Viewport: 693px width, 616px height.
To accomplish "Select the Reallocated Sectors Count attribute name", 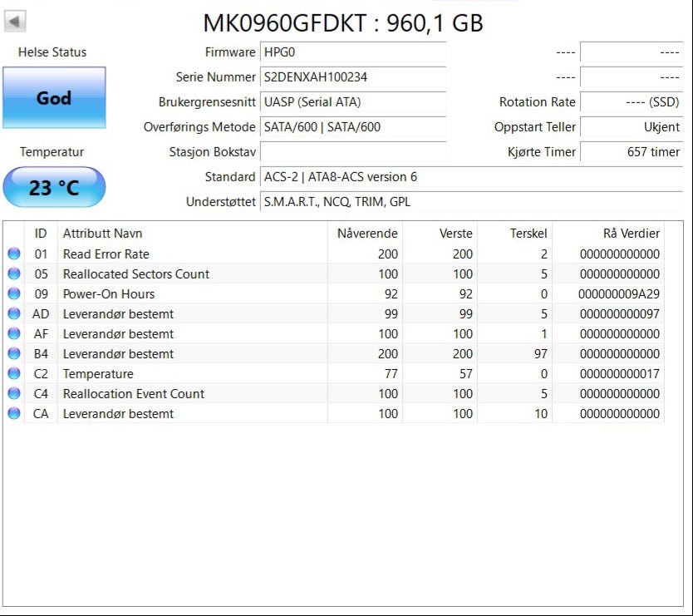I will [136, 274].
